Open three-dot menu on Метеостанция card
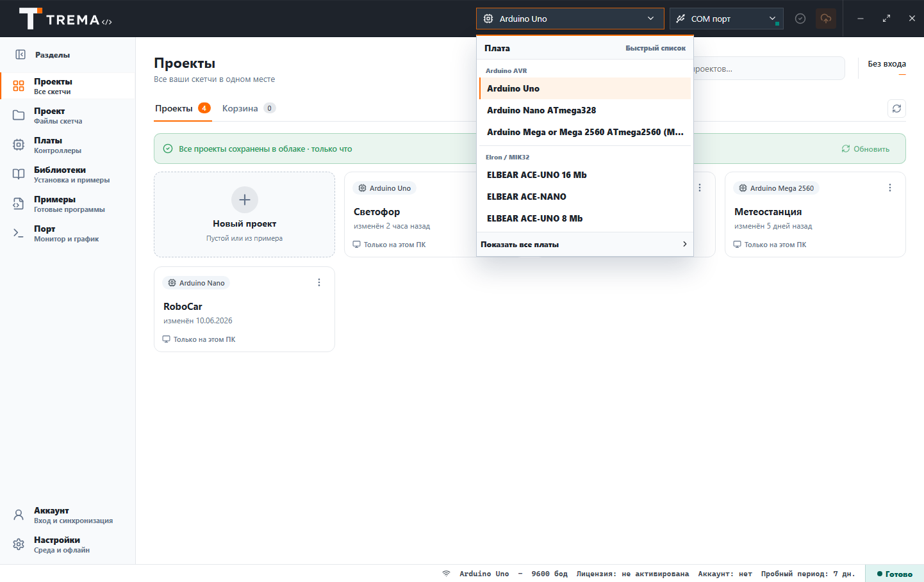 890,188
